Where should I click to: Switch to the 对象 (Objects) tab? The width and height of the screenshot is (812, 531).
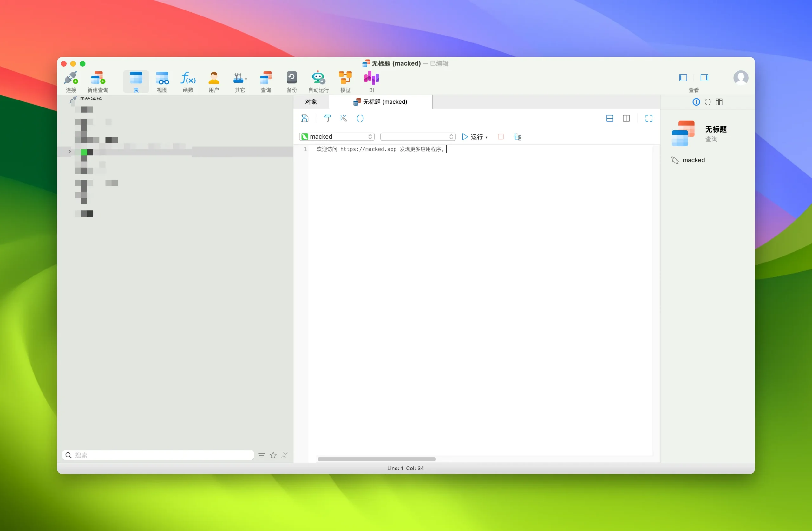(x=311, y=102)
